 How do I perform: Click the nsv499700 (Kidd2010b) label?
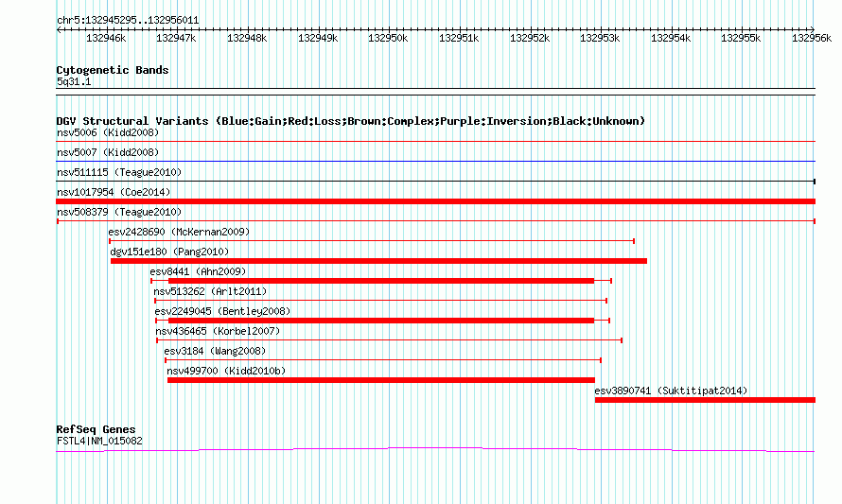pyautogui.click(x=226, y=371)
